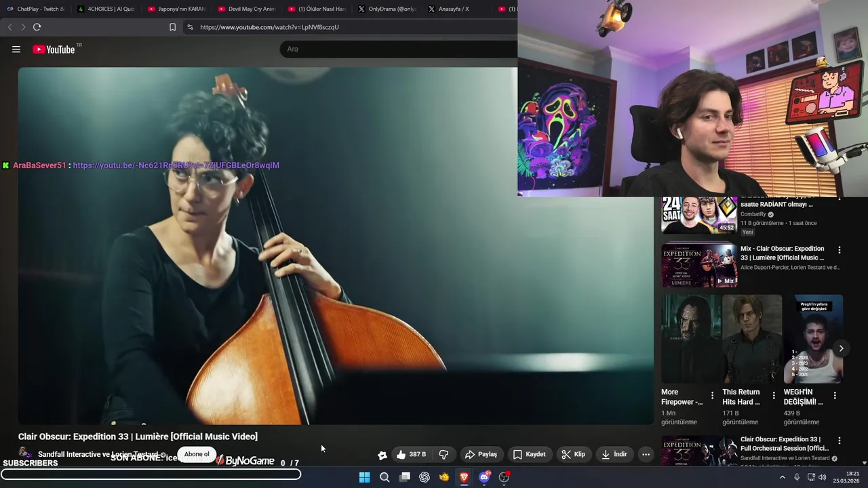Open the Brave browser taskbar icon

[464, 477]
